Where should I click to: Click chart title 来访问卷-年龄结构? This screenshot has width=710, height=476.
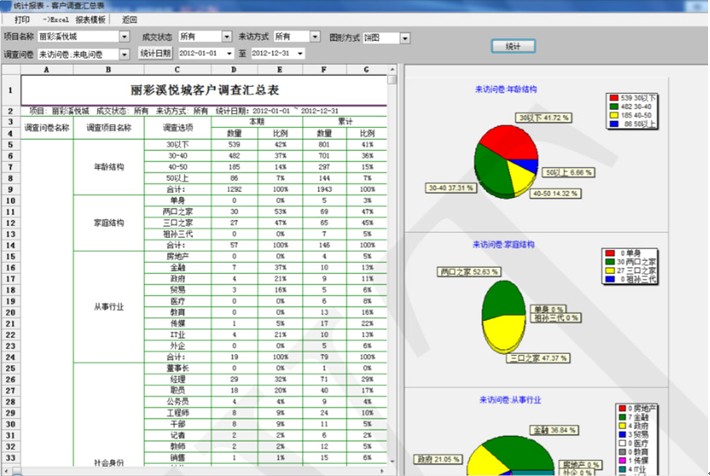tap(506, 89)
